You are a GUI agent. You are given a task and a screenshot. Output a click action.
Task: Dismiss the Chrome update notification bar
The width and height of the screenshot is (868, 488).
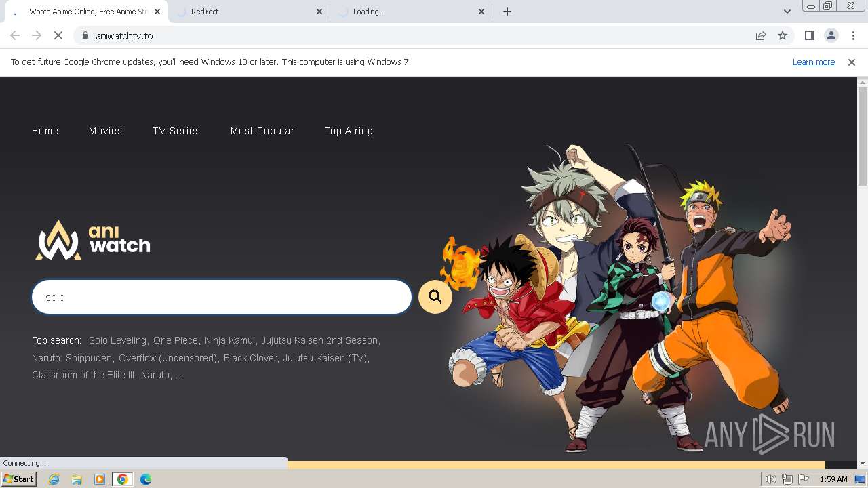[852, 62]
